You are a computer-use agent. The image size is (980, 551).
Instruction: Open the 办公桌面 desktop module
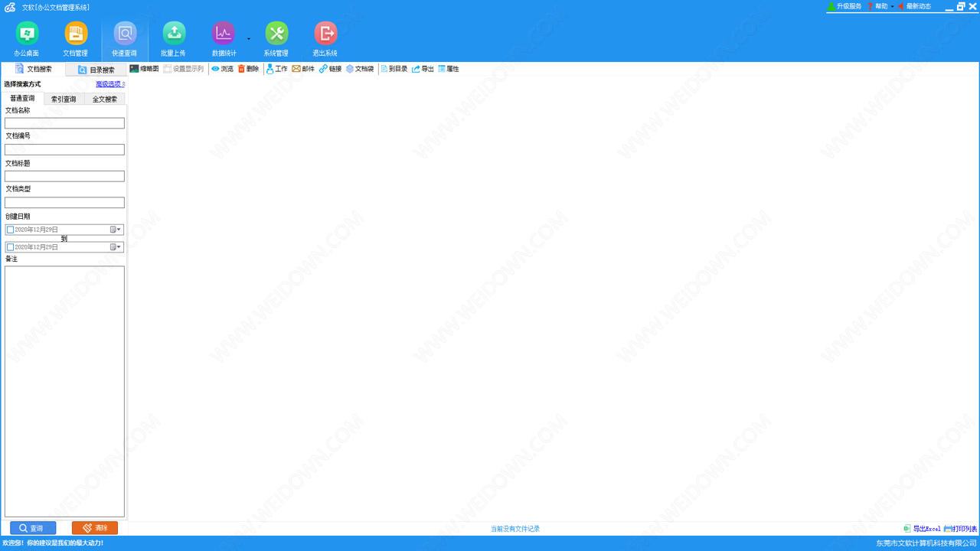(x=27, y=39)
